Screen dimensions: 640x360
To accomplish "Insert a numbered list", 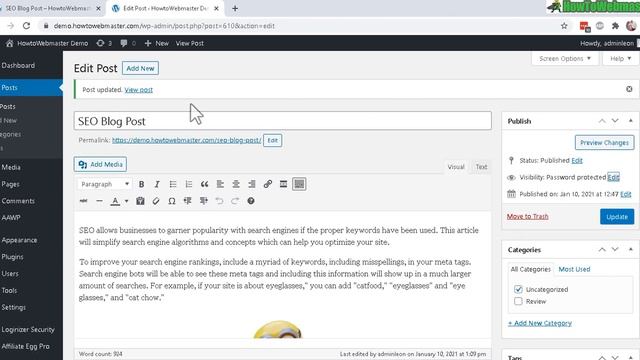I will point(189,184).
